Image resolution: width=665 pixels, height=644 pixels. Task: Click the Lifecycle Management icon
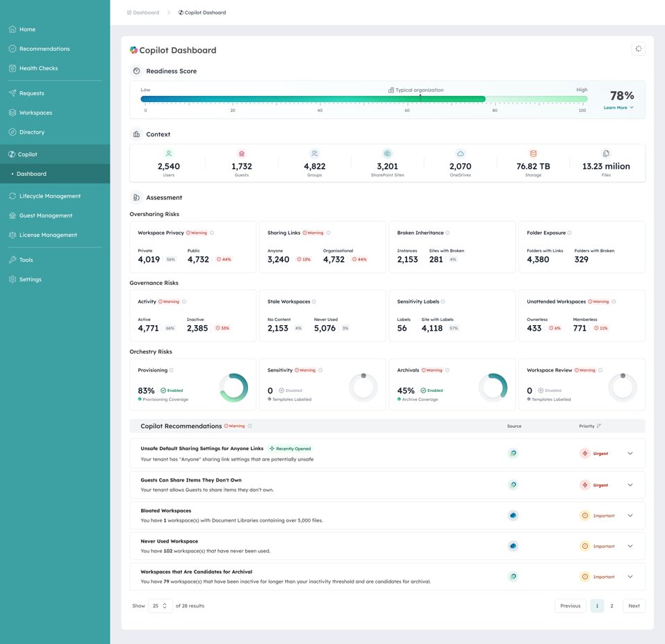[x=13, y=196]
